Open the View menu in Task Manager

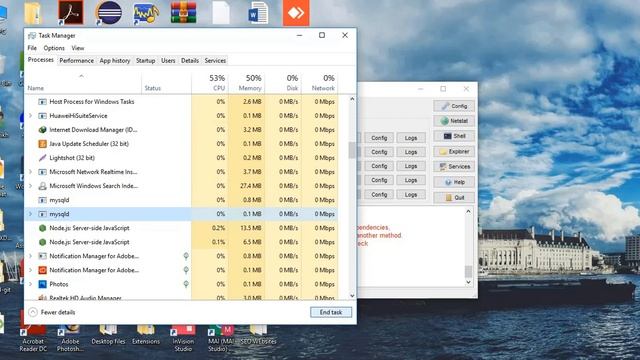(78, 48)
